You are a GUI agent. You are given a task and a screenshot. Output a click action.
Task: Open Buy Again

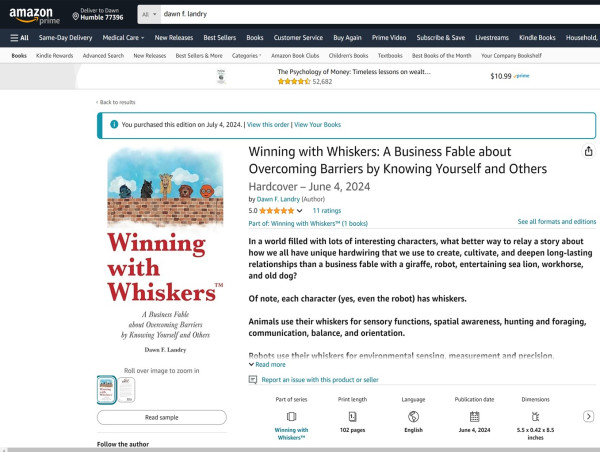tap(347, 38)
